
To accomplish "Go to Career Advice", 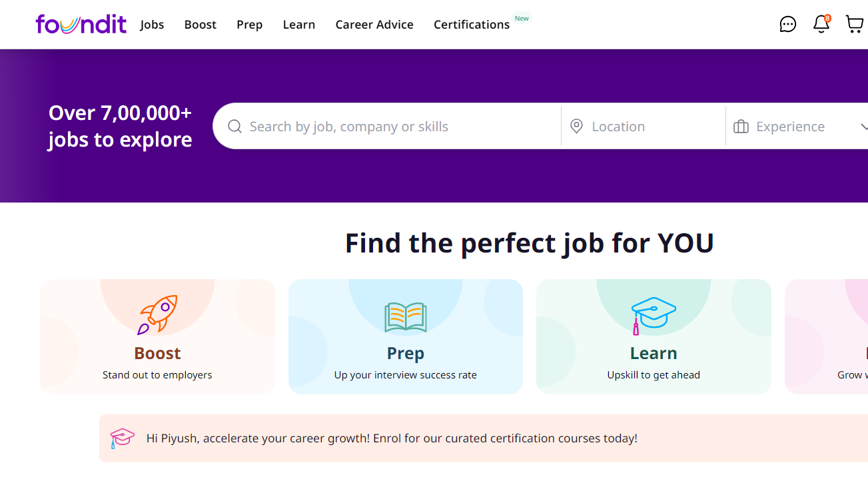I will pos(374,25).
